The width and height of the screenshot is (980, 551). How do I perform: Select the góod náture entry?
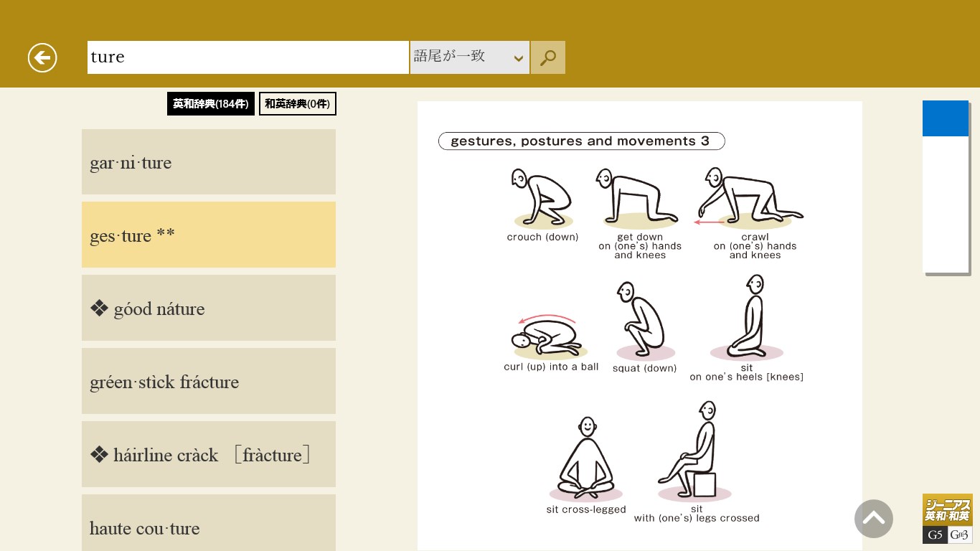coord(209,308)
